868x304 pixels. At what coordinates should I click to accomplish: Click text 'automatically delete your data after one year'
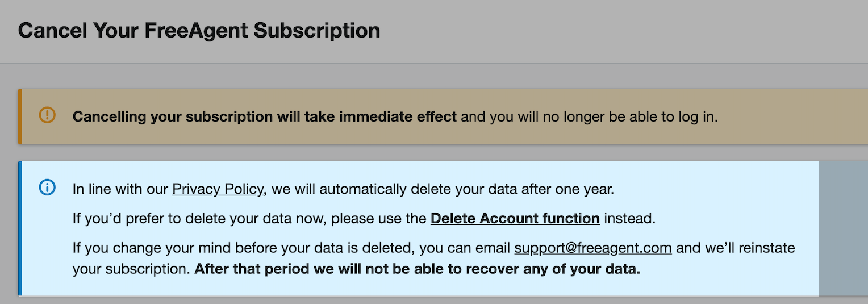467,189
